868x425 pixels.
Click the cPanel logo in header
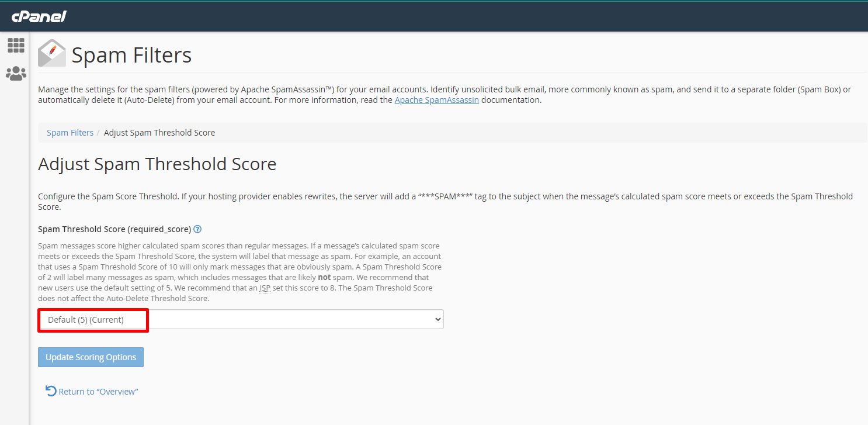click(x=39, y=16)
